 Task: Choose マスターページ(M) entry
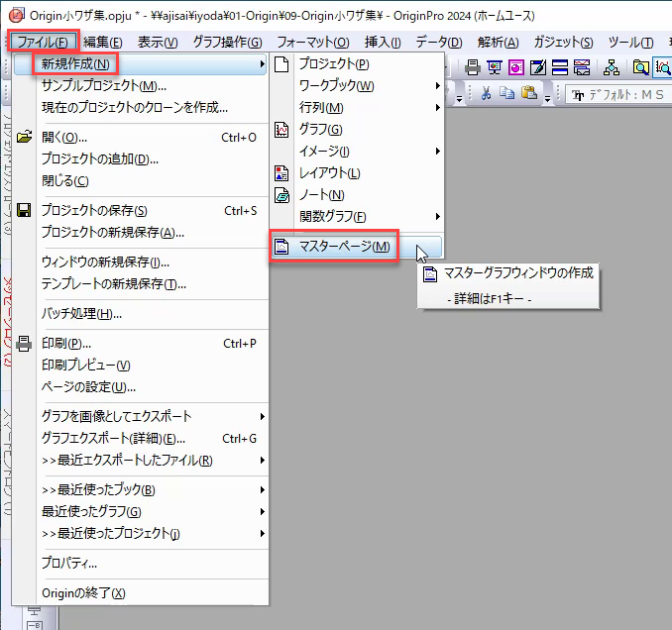click(x=357, y=247)
